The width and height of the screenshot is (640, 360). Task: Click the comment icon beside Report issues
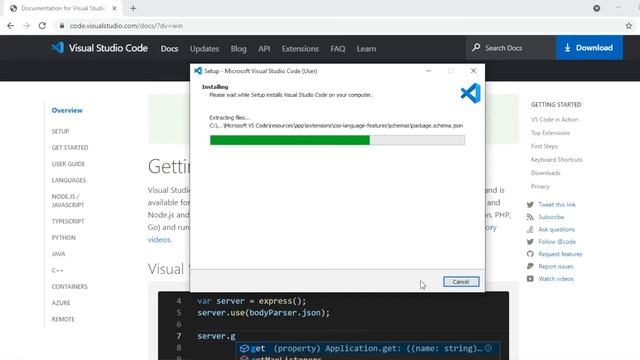[530, 266]
